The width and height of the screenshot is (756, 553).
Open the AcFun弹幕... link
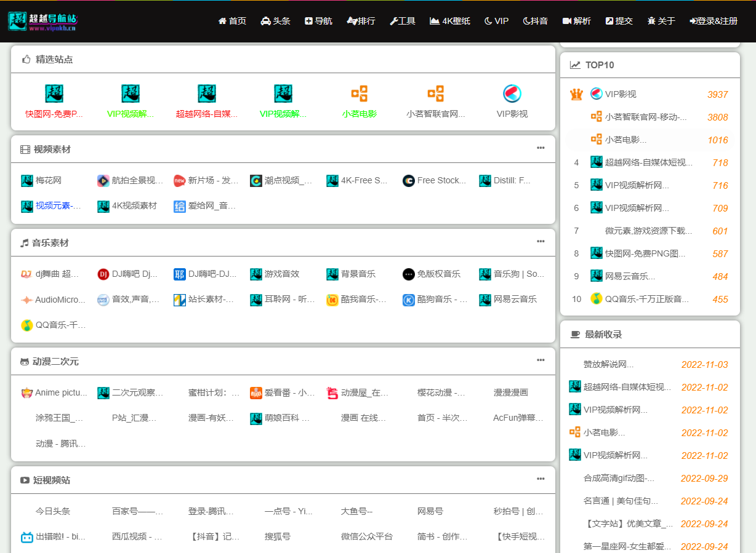pos(518,418)
